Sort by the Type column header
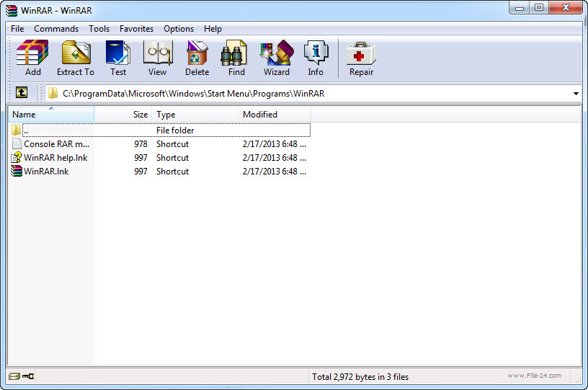This screenshot has width=588, height=390. click(195, 115)
